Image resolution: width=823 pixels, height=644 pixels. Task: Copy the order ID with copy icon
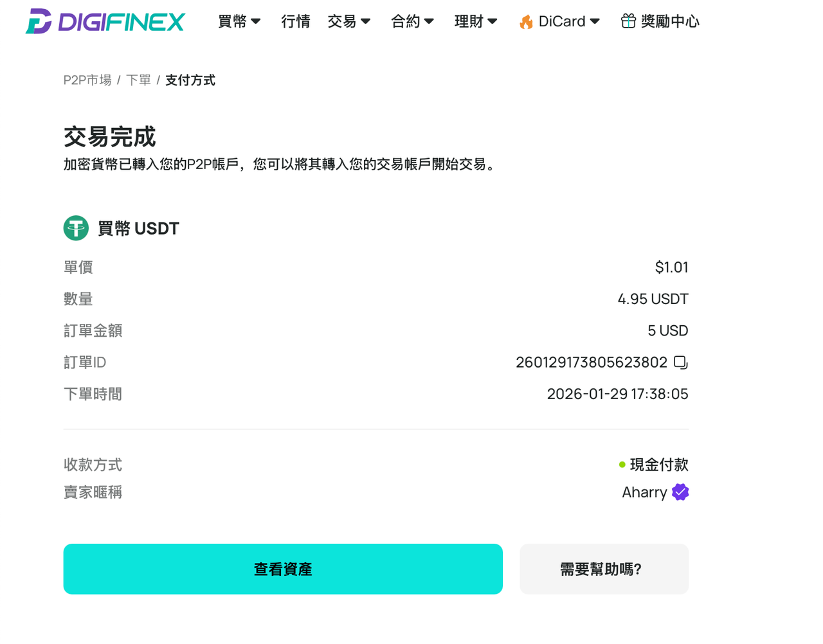(681, 362)
